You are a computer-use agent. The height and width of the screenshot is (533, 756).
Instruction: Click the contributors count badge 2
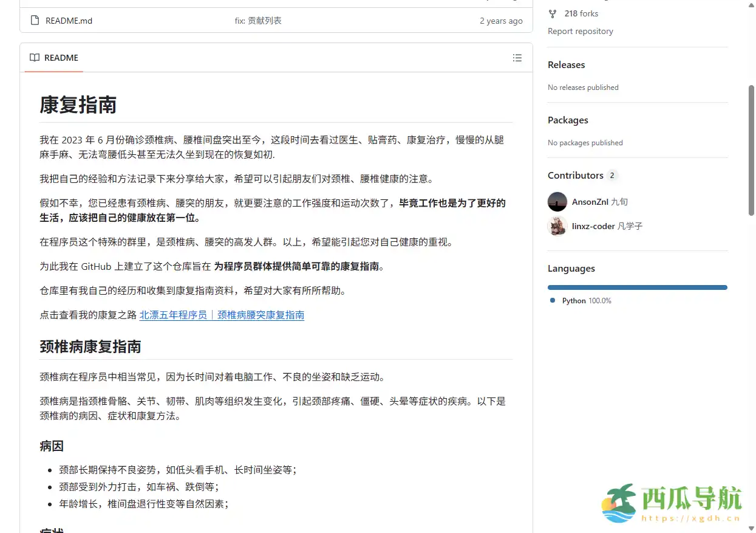coord(611,175)
